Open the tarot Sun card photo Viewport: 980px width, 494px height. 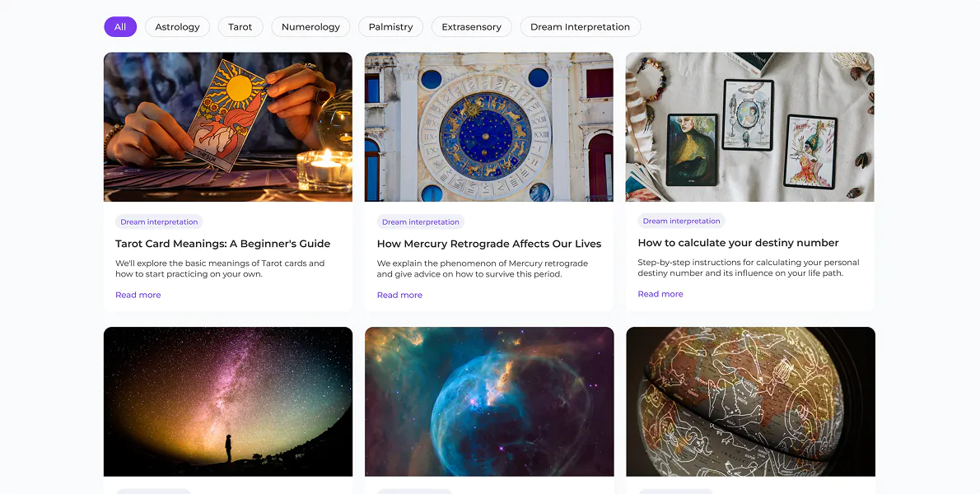228,127
